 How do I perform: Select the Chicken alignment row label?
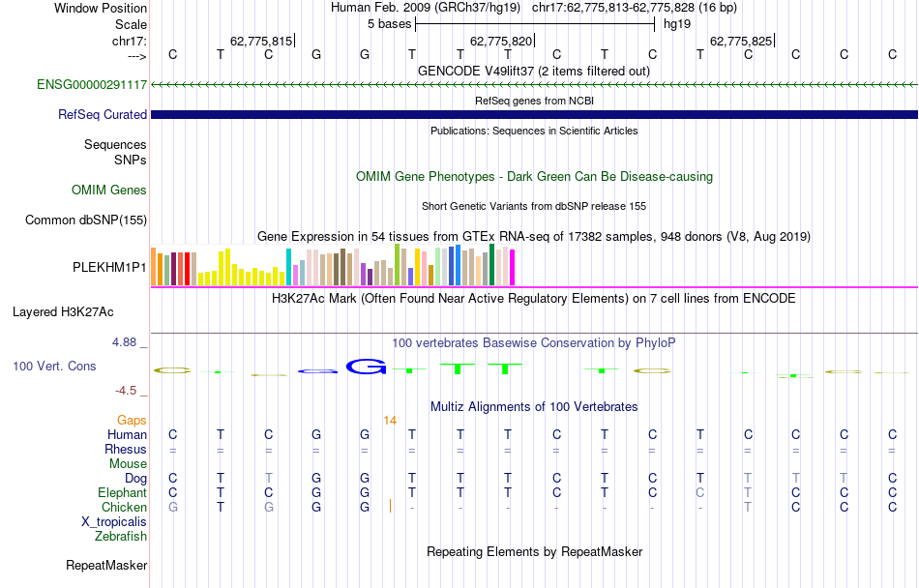coord(124,508)
